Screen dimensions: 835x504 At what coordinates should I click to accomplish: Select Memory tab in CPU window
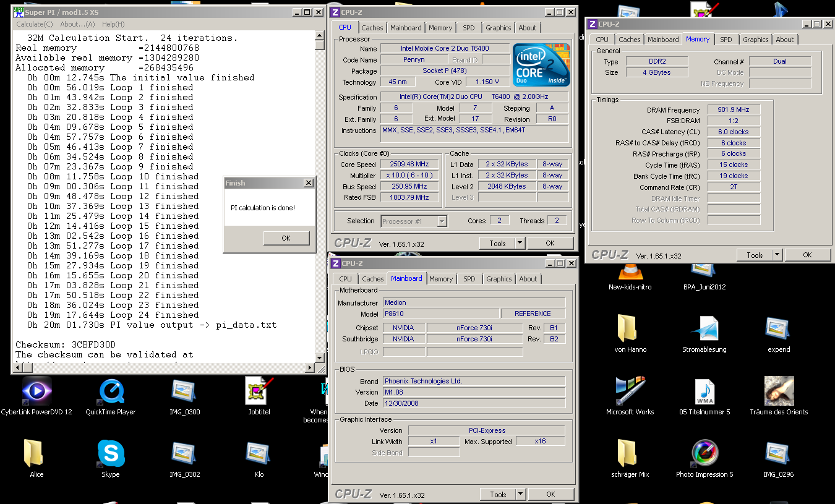point(440,28)
